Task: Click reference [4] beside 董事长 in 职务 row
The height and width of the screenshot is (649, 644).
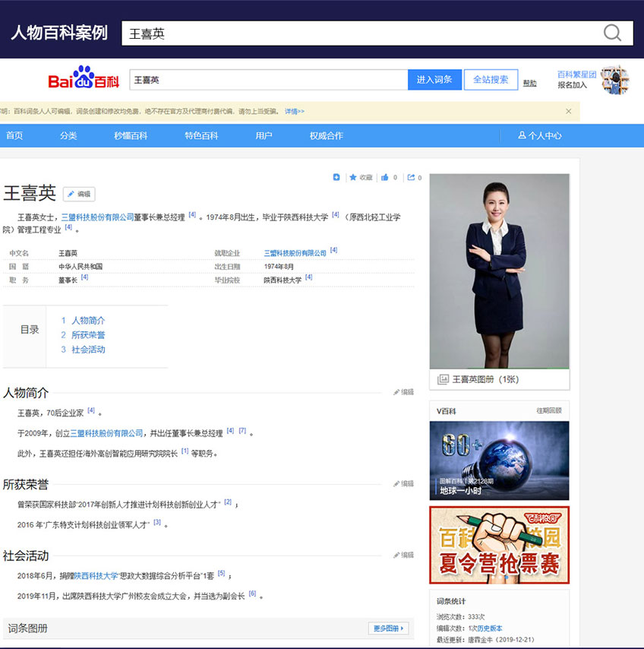Action: [84, 277]
